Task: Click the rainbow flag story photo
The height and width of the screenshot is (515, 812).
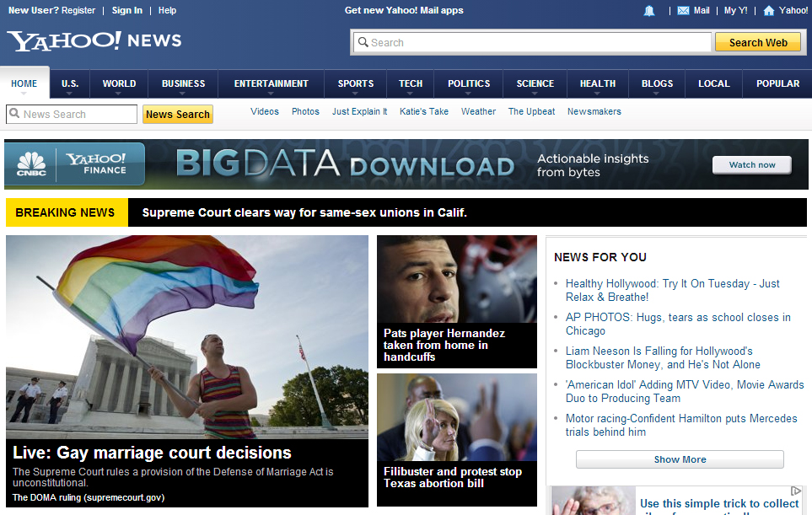Action: coord(187,337)
